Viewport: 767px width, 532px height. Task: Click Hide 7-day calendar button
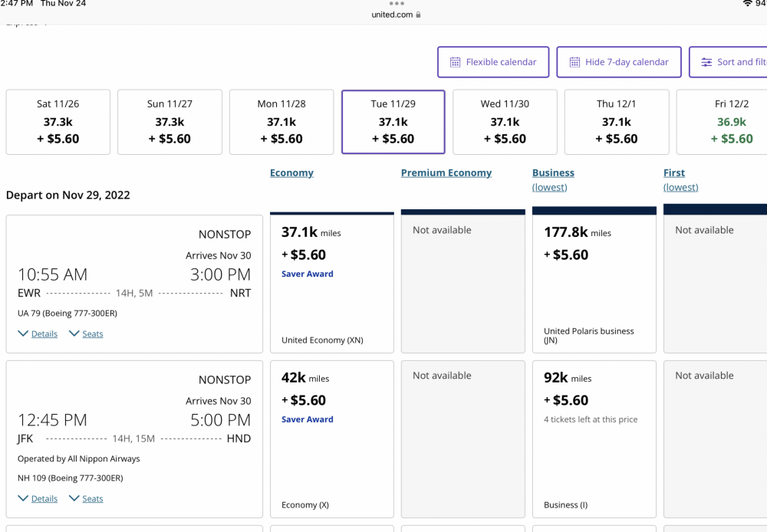pyautogui.click(x=618, y=62)
